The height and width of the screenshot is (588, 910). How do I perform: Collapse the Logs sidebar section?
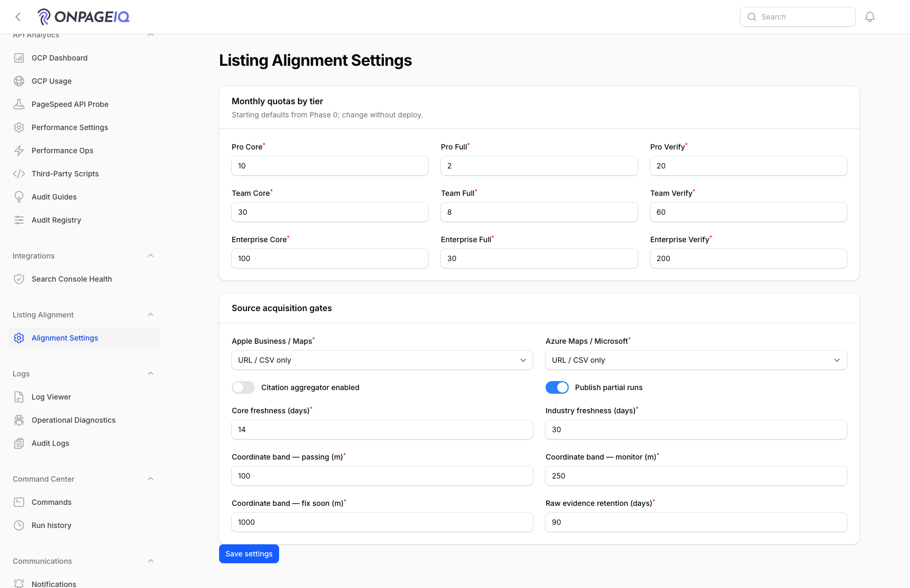[151, 374]
